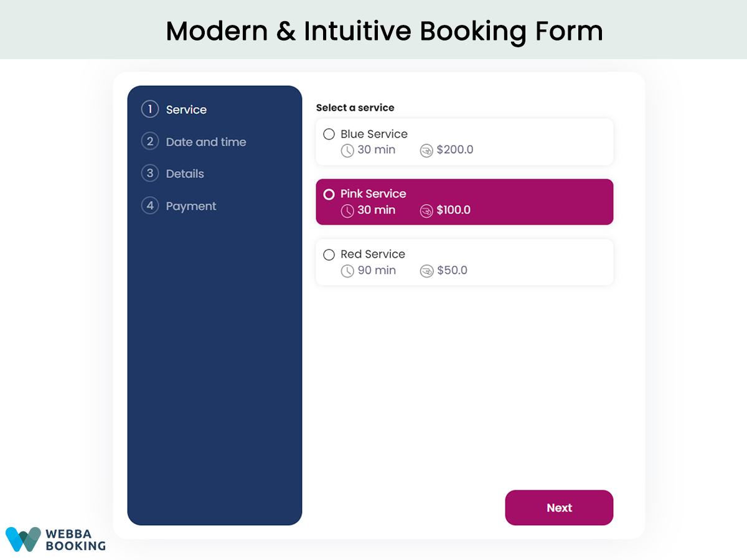Click the price icon next to $50.0
747x560 pixels.
(426, 271)
